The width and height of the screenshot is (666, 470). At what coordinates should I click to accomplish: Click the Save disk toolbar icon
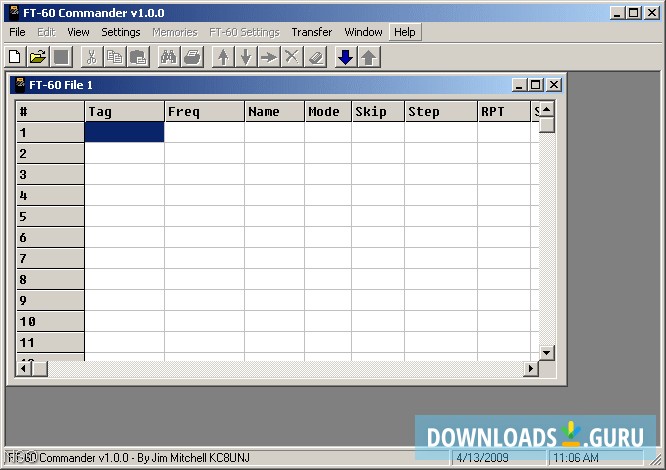coord(61,57)
